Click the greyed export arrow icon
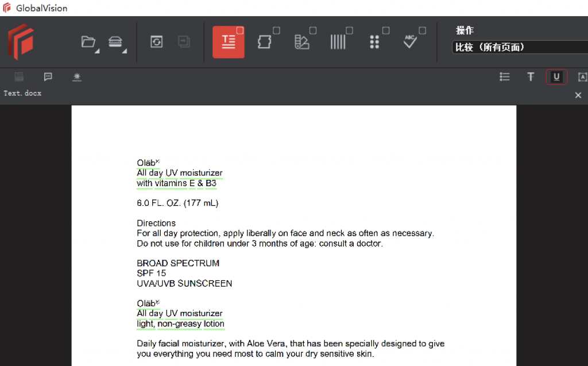 tap(184, 42)
